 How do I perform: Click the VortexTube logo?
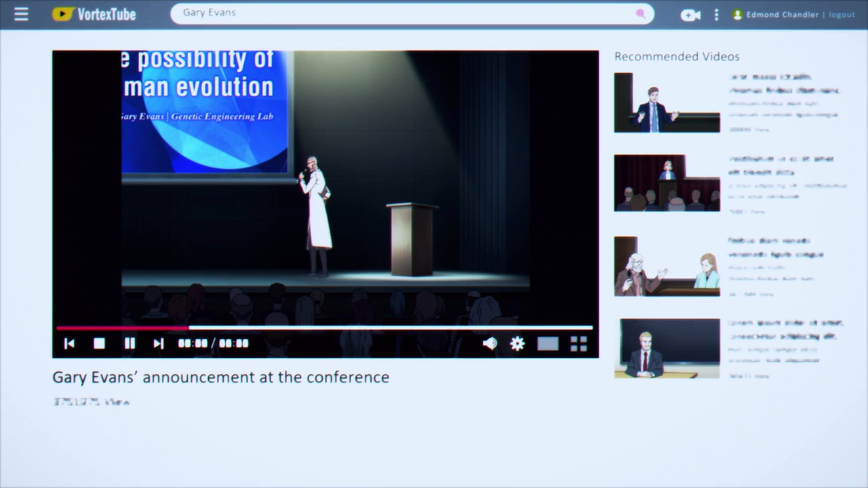94,14
